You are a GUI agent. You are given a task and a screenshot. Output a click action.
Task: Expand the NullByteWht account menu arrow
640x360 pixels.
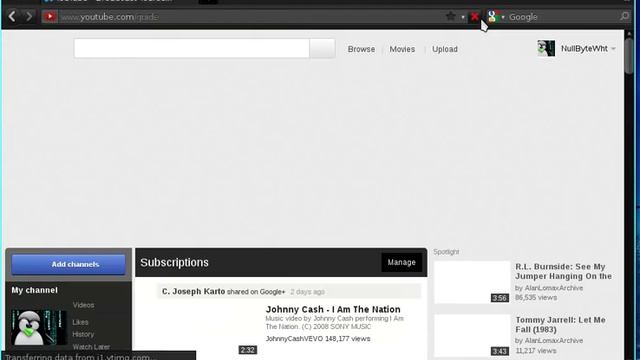coord(613,49)
